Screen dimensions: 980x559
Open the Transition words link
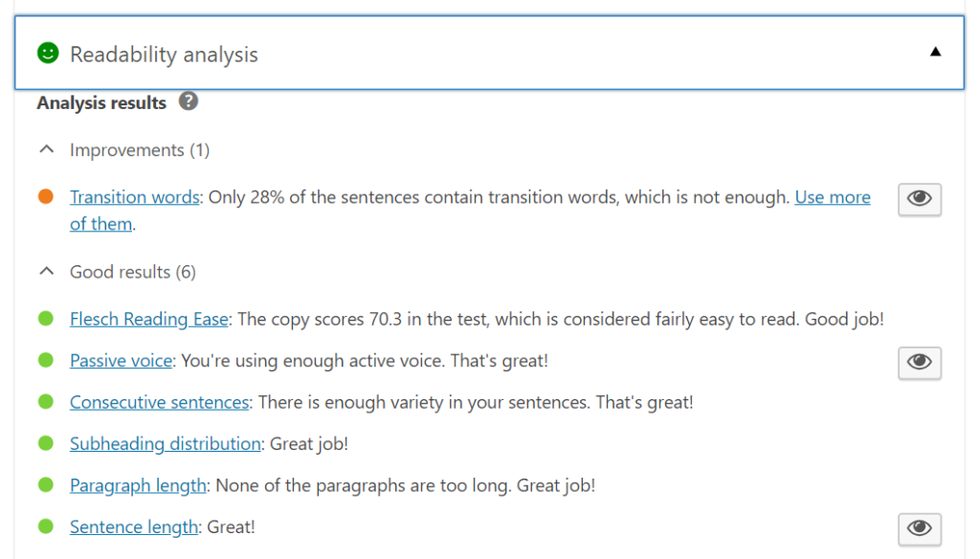coord(134,197)
